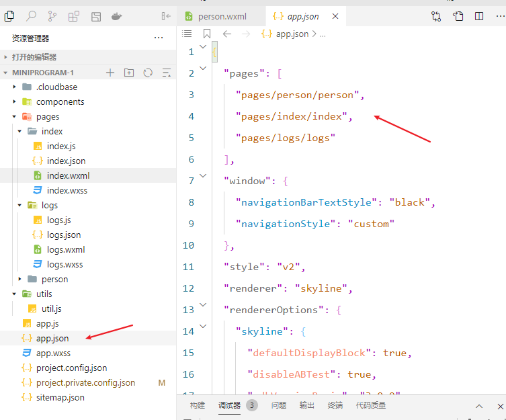The image size is (506, 420).
Task: Click the open file to side icon
Action: (x=458, y=16)
